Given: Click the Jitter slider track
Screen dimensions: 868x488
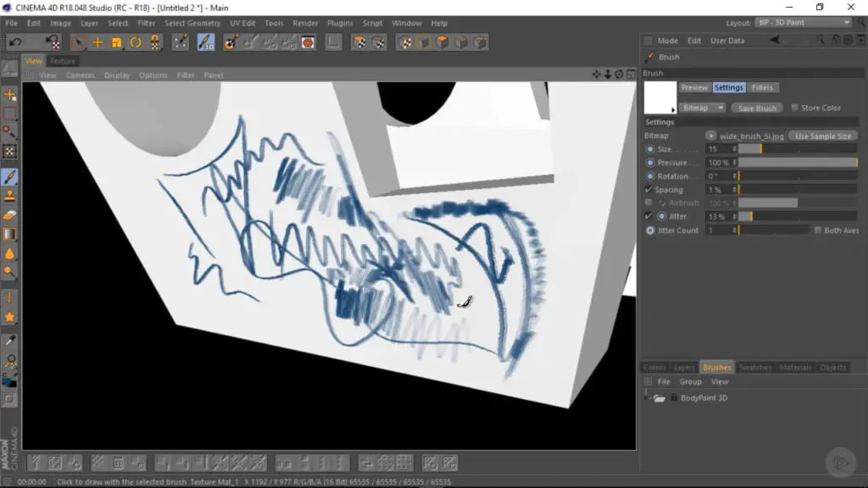Looking at the screenshot, I should coord(798,216).
